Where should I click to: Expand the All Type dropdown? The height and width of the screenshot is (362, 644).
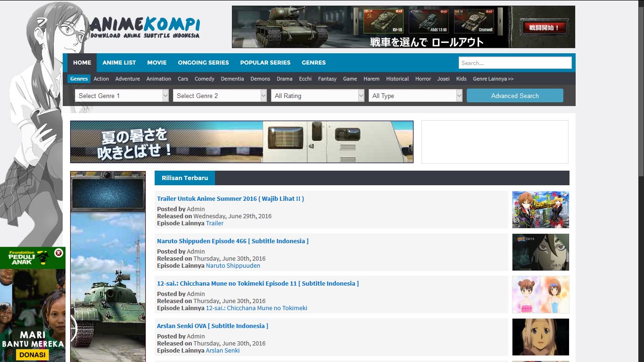coord(415,96)
